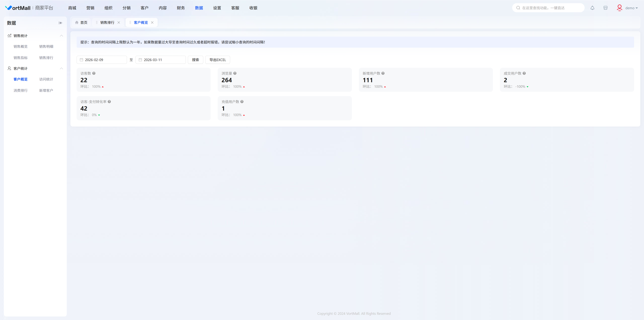Click the notification bell icon

tap(592, 8)
